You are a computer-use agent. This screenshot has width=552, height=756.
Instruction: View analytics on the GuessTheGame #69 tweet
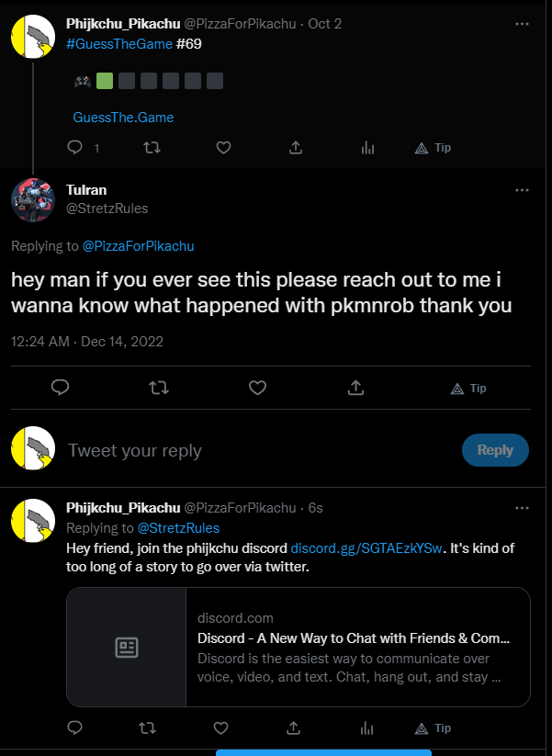367,148
